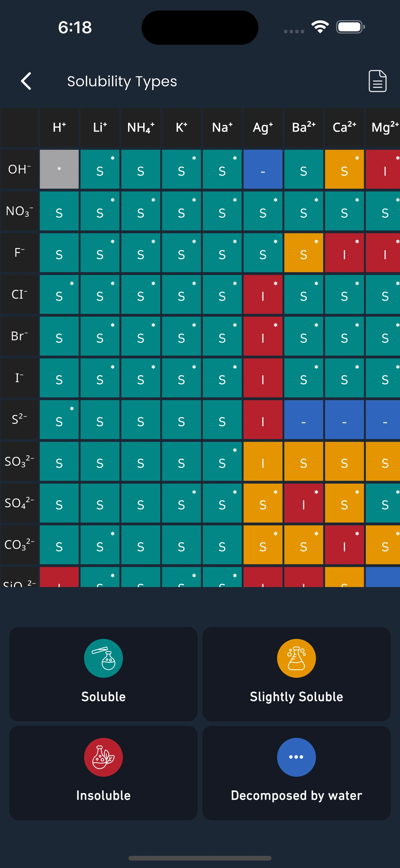Tap the Slightly Soluble beaker icon
Screen dimensions: 400x868
[296, 658]
